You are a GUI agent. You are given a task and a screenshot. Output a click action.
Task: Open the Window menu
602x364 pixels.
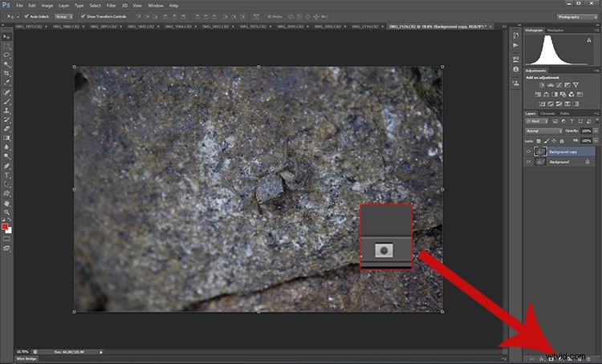[156, 6]
